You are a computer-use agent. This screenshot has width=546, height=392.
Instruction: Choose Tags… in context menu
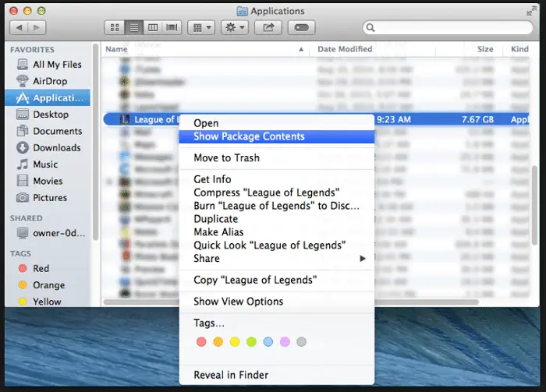coord(276,323)
